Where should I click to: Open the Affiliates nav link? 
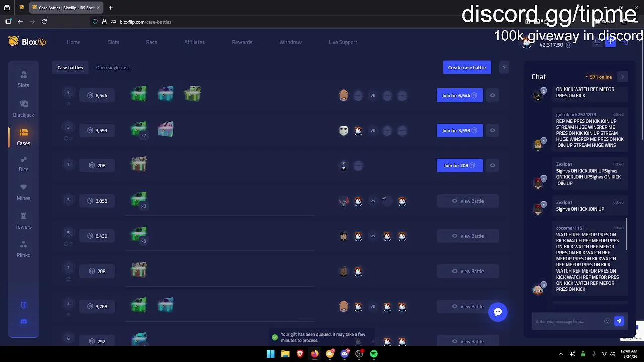194,42
